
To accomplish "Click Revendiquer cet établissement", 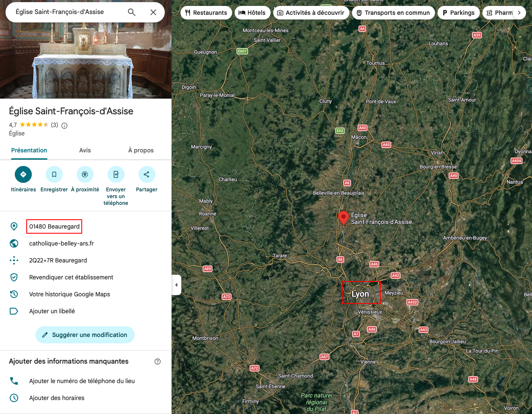I will pos(71,277).
